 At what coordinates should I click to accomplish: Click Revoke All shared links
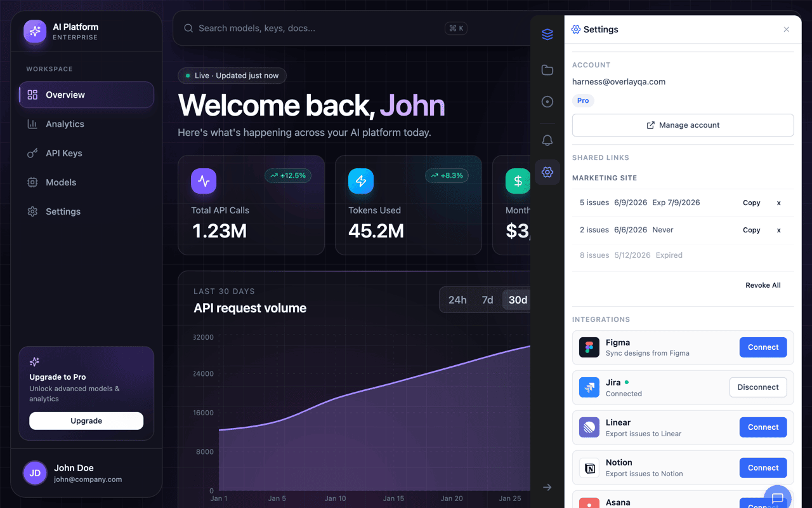click(763, 285)
